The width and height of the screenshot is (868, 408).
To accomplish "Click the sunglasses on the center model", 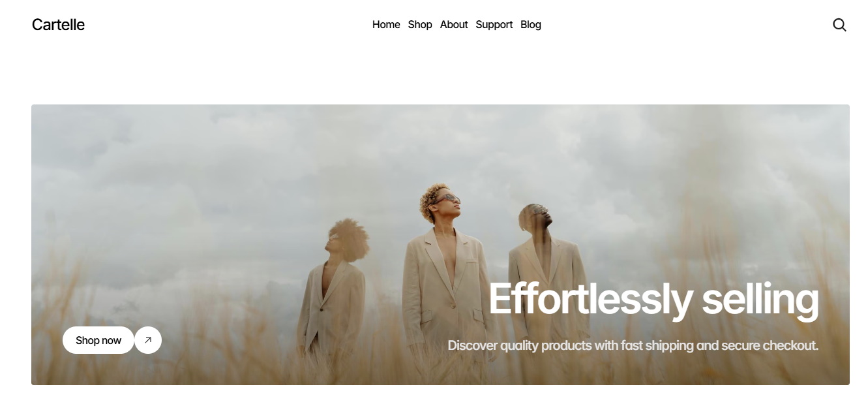I will 448,198.
